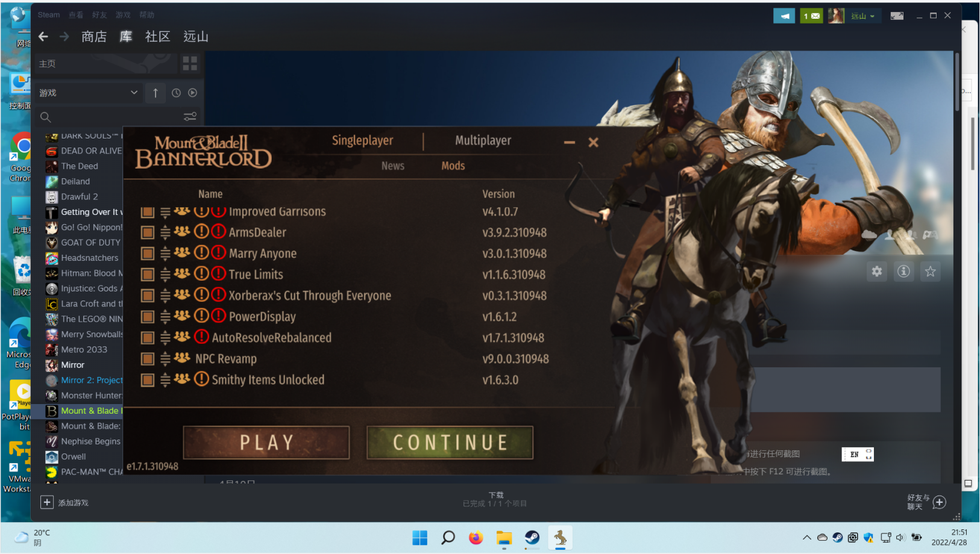The image size is (980, 554).
Task: Click the Marry Anyone multiplayer-compat icon
Action: click(x=181, y=253)
